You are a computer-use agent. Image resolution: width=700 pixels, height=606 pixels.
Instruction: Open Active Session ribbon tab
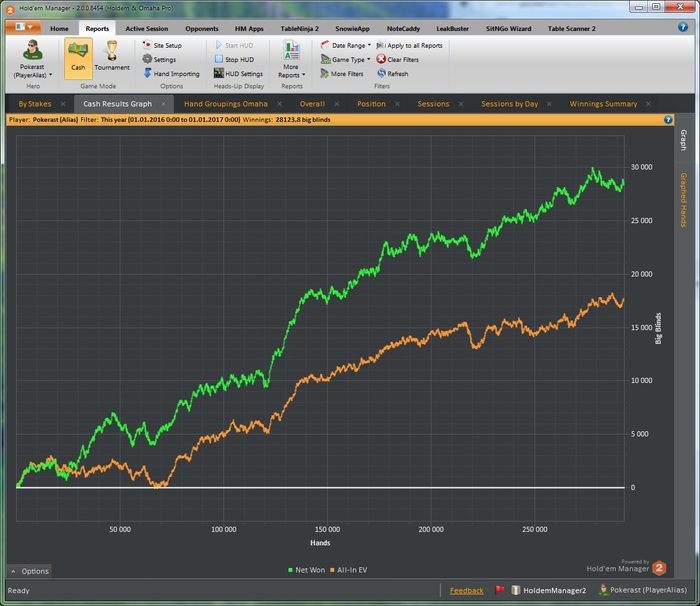[x=146, y=29]
